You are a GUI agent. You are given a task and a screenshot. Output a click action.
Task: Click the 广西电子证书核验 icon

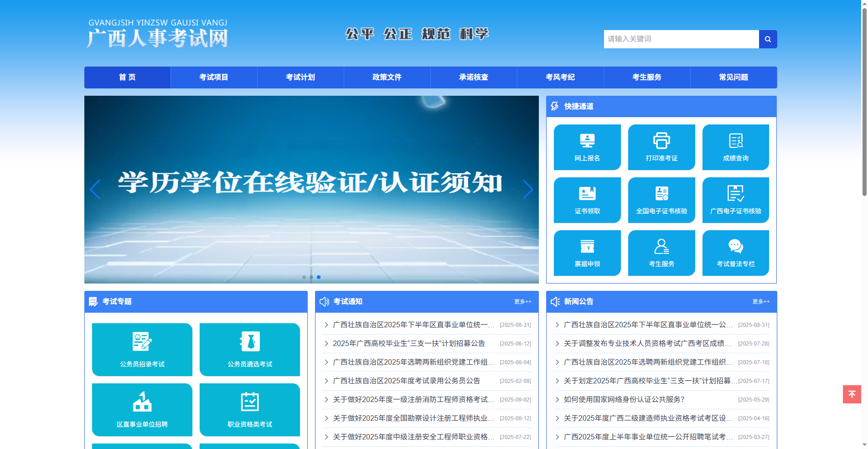pos(735,200)
